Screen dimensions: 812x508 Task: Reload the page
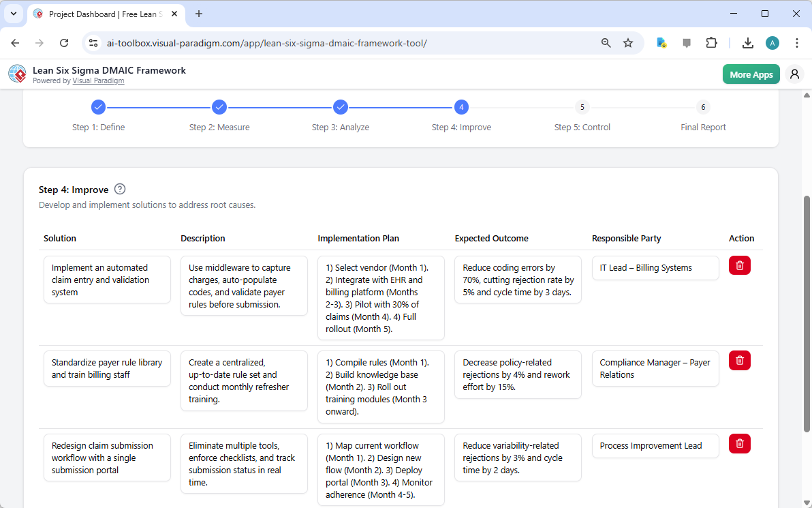point(63,42)
